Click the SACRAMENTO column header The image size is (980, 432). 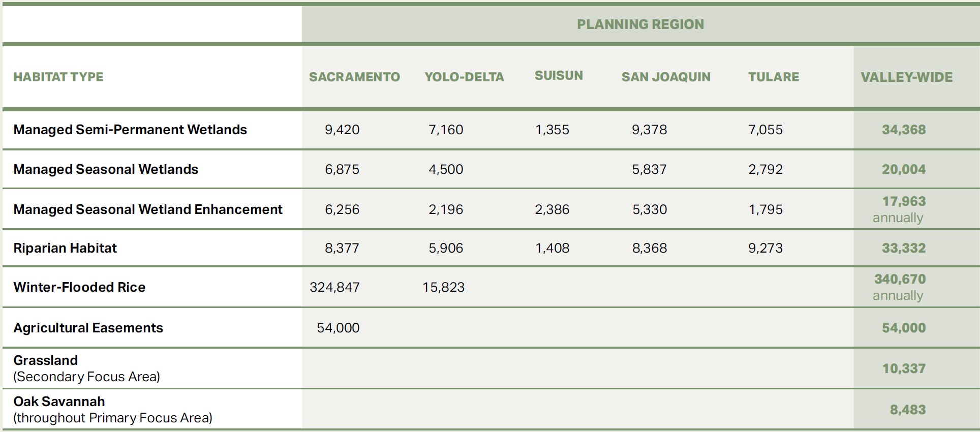[x=354, y=77]
